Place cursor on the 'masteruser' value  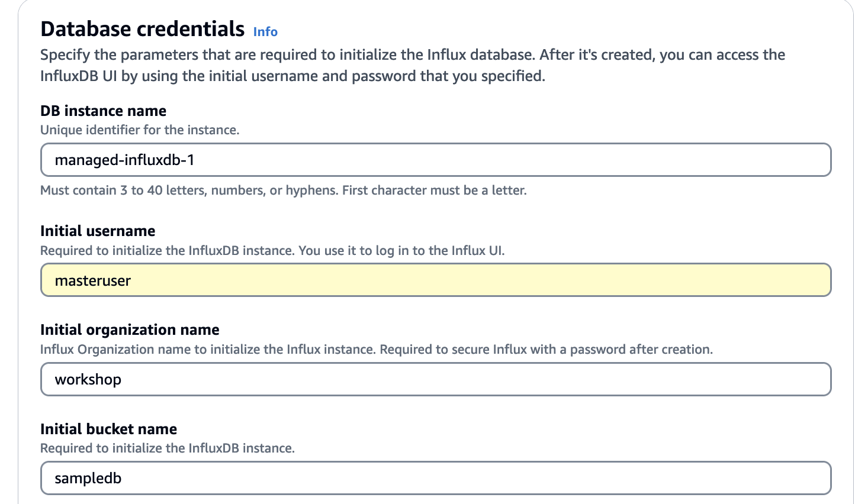point(92,280)
